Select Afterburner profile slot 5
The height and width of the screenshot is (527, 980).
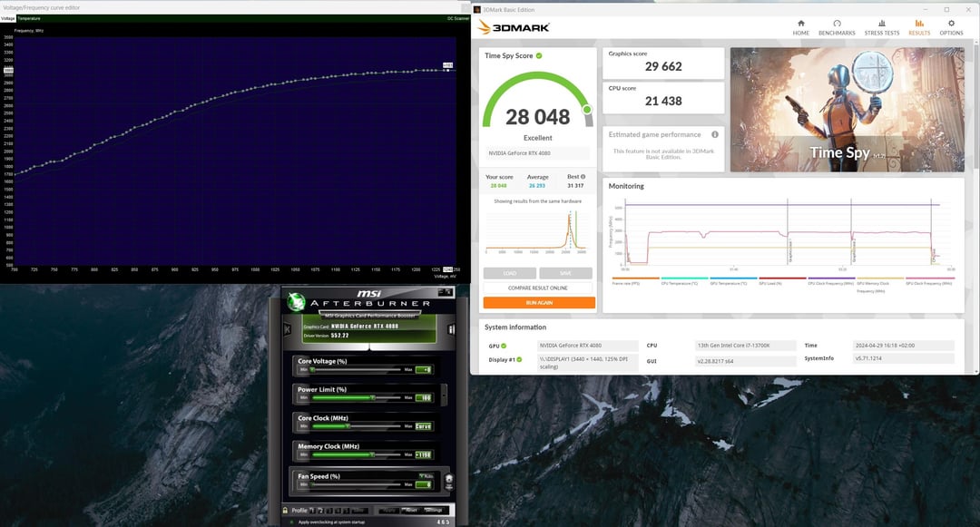click(347, 510)
